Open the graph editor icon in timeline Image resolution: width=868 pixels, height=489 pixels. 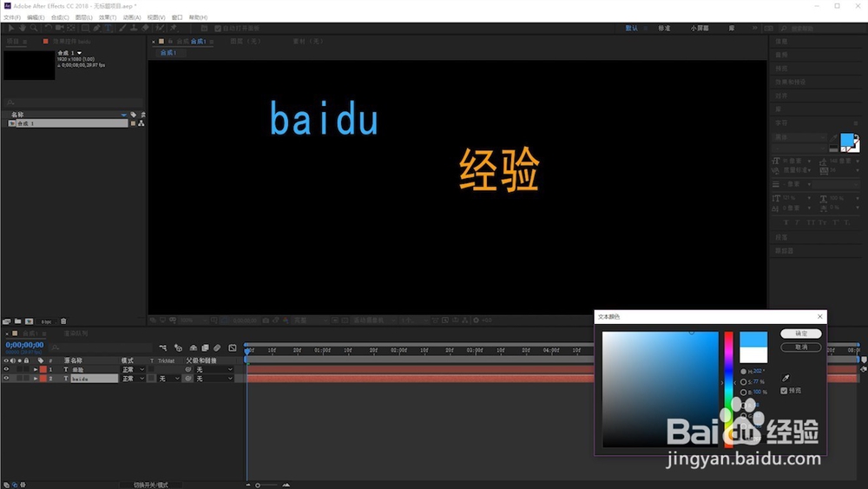pyautogui.click(x=233, y=347)
